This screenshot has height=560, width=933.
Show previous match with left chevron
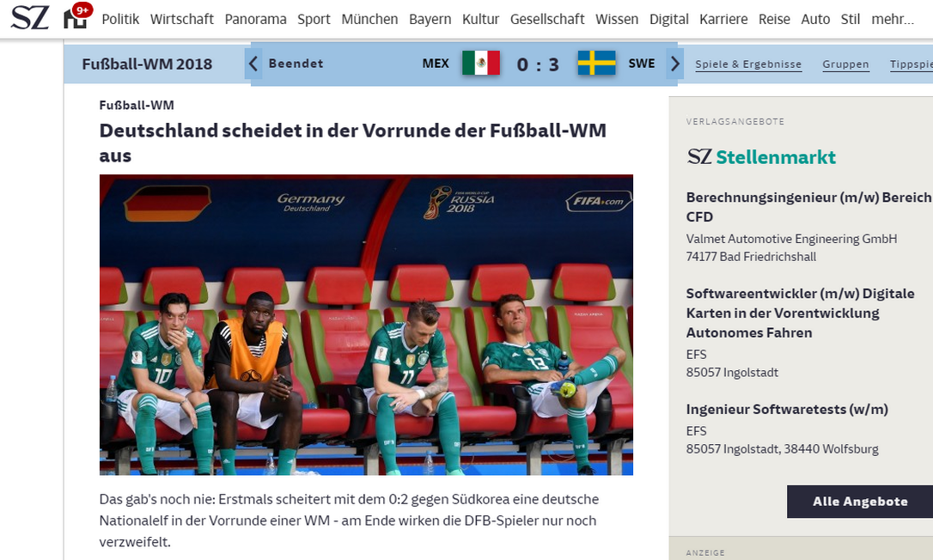253,64
